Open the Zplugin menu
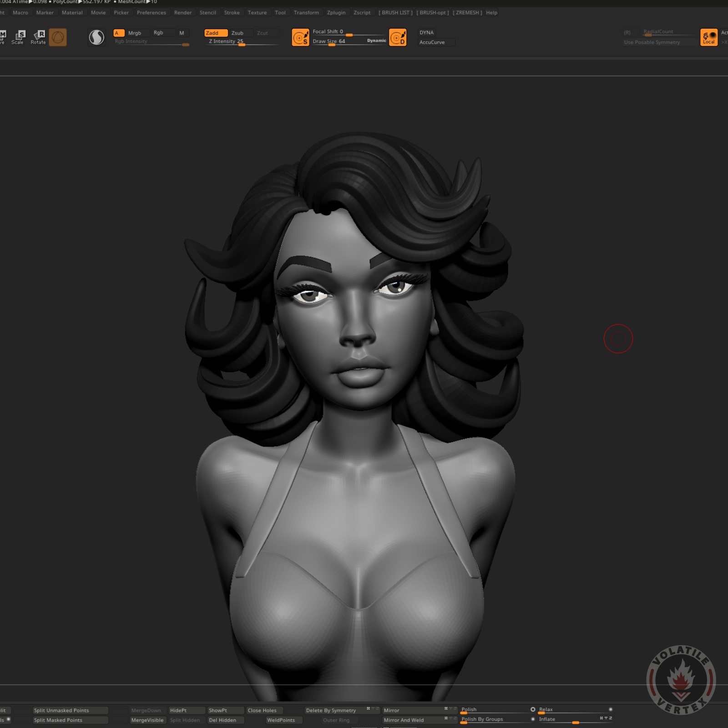Screen dimensions: 728x728 pyautogui.click(x=336, y=13)
